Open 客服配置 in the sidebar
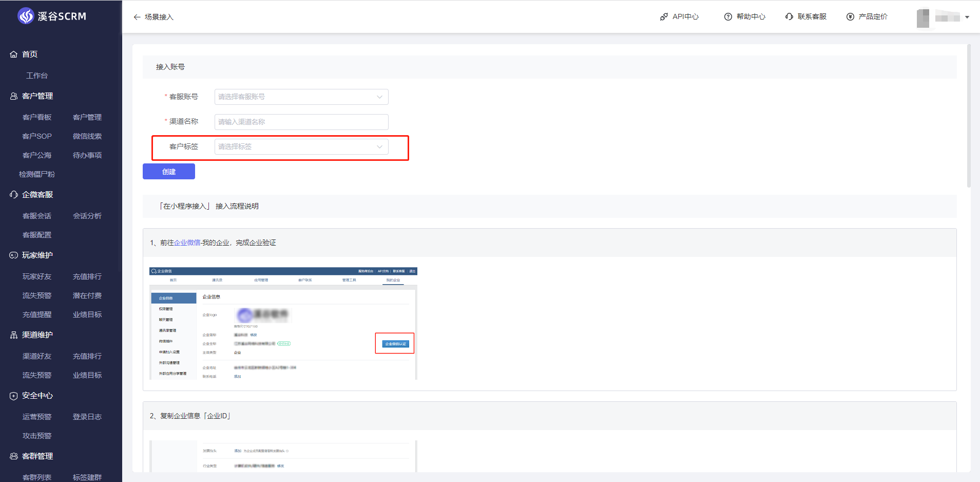Image resolution: width=980 pixels, height=482 pixels. pyautogui.click(x=37, y=235)
